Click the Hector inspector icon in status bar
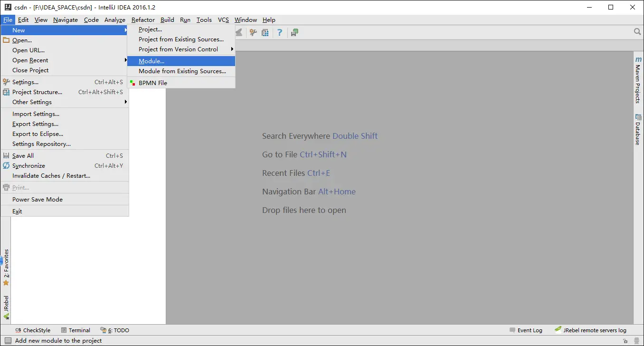Screen dimensions: 644x346 click(636, 341)
